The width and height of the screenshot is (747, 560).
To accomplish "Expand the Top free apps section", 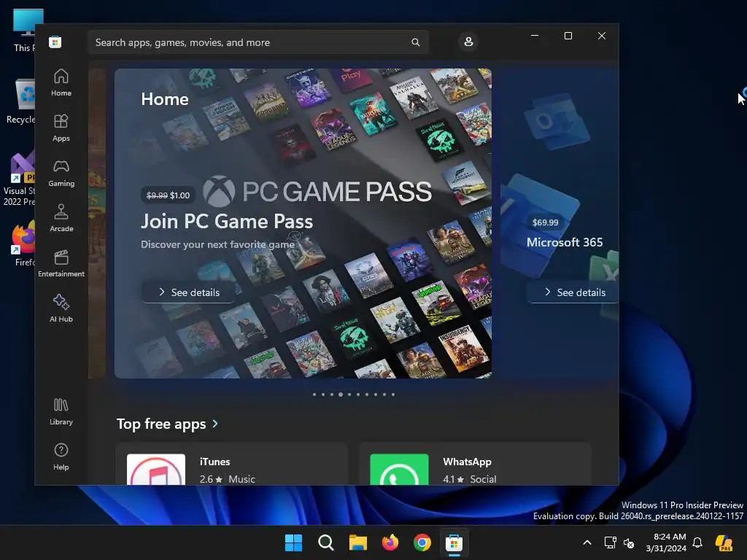I will point(168,424).
